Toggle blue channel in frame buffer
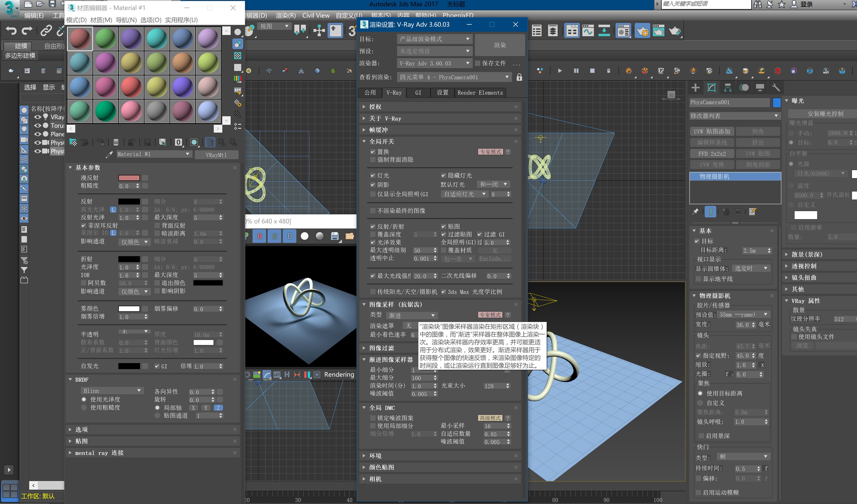 click(x=290, y=236)
